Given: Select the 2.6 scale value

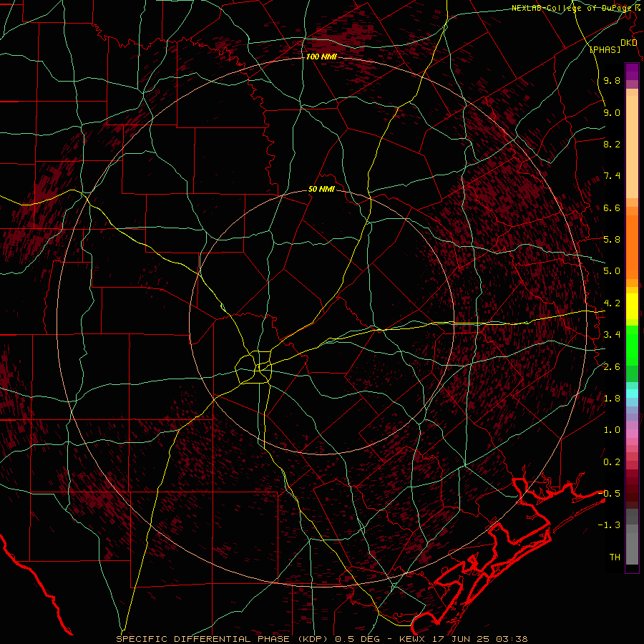Looking at the screenshot, I should (612, 367).
